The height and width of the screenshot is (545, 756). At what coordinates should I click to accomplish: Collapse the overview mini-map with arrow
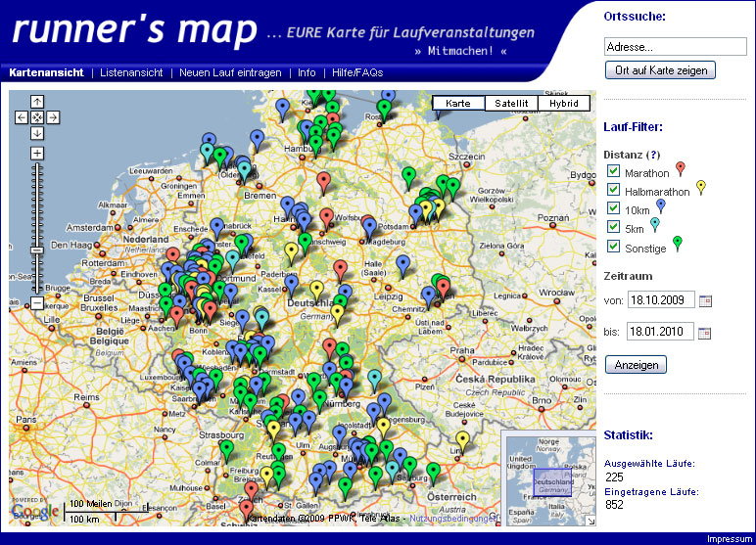pyautogui.click(x=591, y=522)
